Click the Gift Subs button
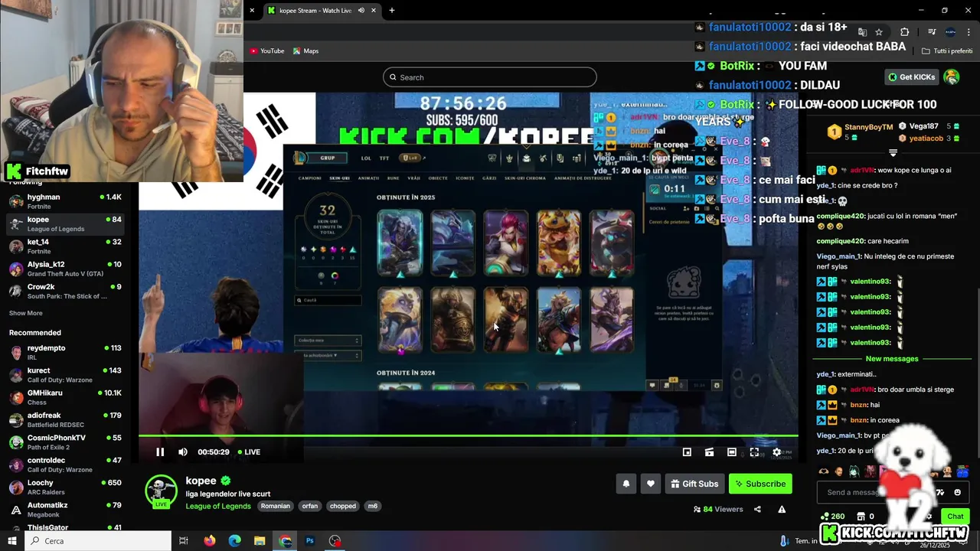 pyautogui.click(x=694, y=484)
